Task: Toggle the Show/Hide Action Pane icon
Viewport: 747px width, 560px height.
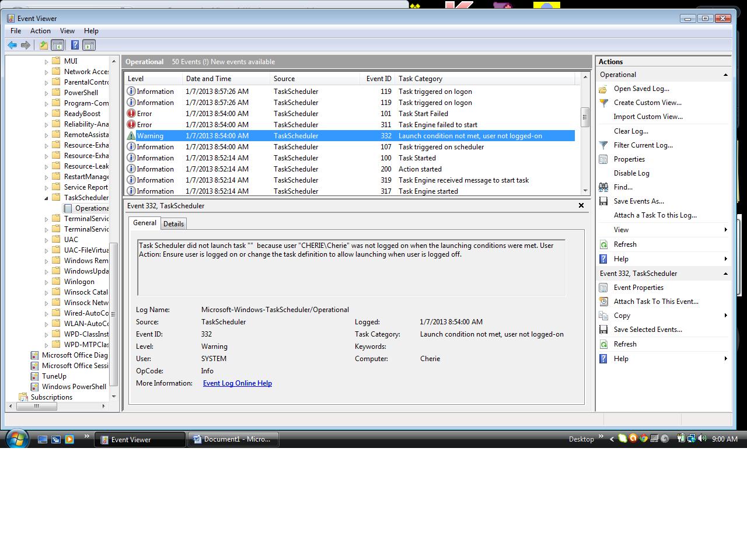Action: (89, 45)
